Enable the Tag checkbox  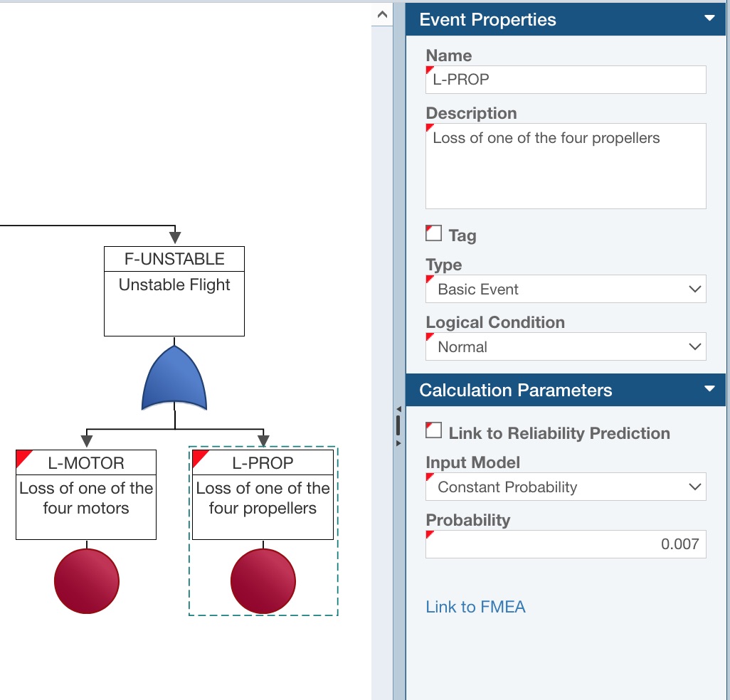(x=432, y=233)
